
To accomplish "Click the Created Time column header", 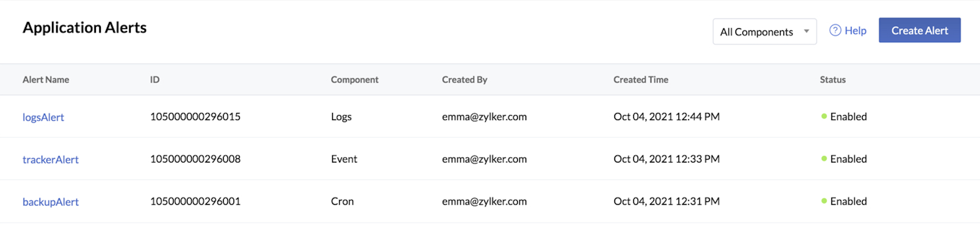I will tap(641, 79).
